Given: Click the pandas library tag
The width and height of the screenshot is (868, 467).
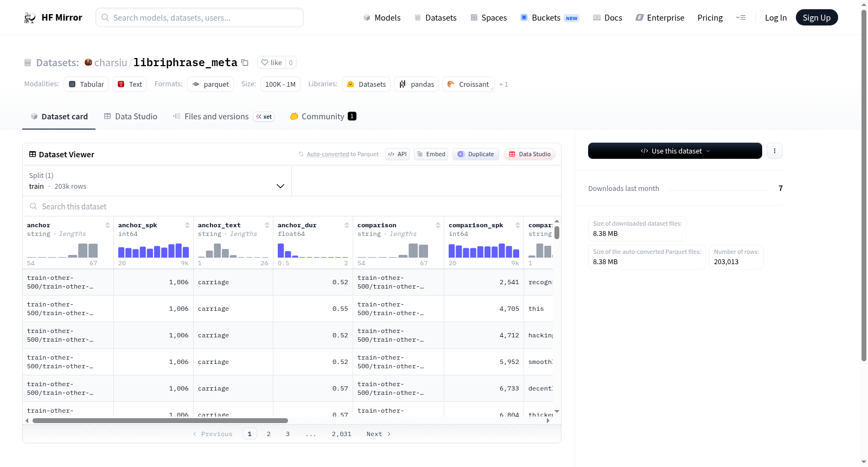Looking at the screenshot, I should [x=417, y=84].
